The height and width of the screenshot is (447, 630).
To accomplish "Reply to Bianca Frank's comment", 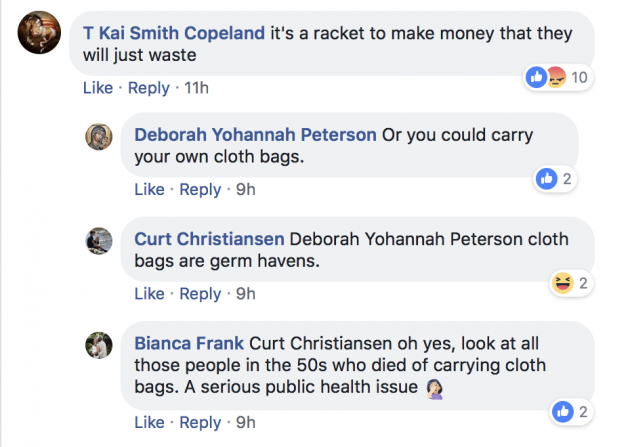I will 200,422.
